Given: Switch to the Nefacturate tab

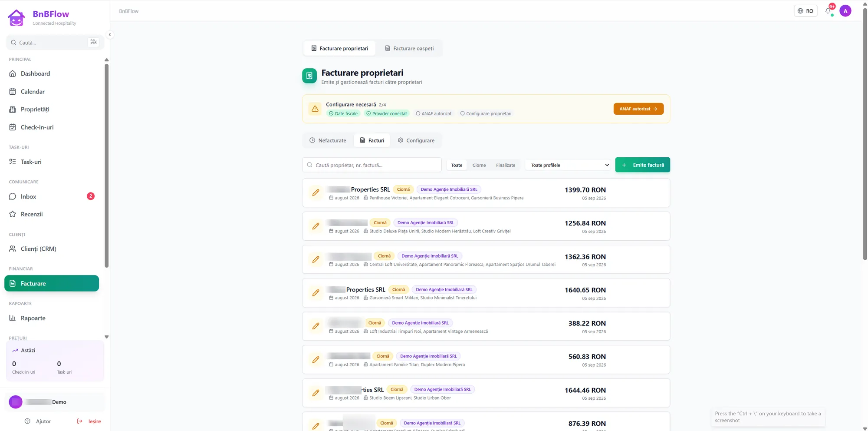Looking at the screenshot, I should [x=328, y=140].
